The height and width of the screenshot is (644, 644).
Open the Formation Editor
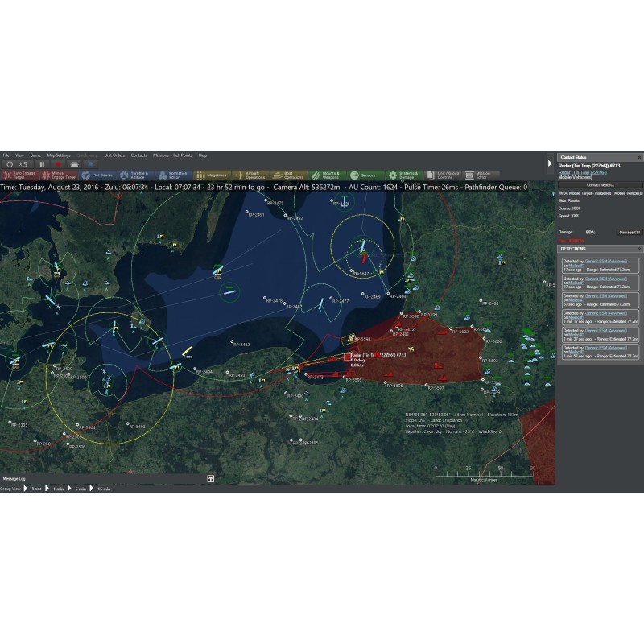tap(173, 175)
